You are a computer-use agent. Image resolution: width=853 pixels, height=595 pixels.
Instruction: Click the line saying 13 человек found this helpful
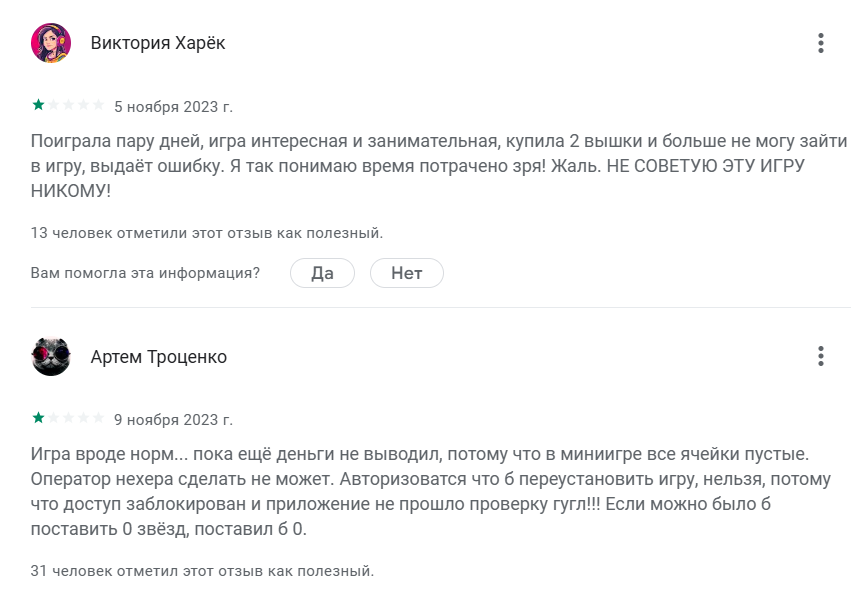coord(207,233)
